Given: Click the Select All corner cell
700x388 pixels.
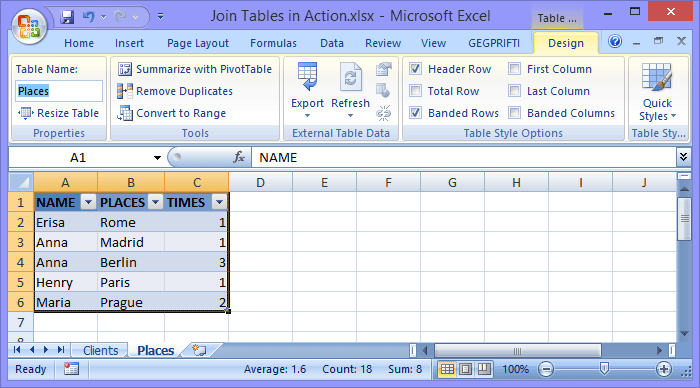Looking at the screenshot, I should [21, 182].
